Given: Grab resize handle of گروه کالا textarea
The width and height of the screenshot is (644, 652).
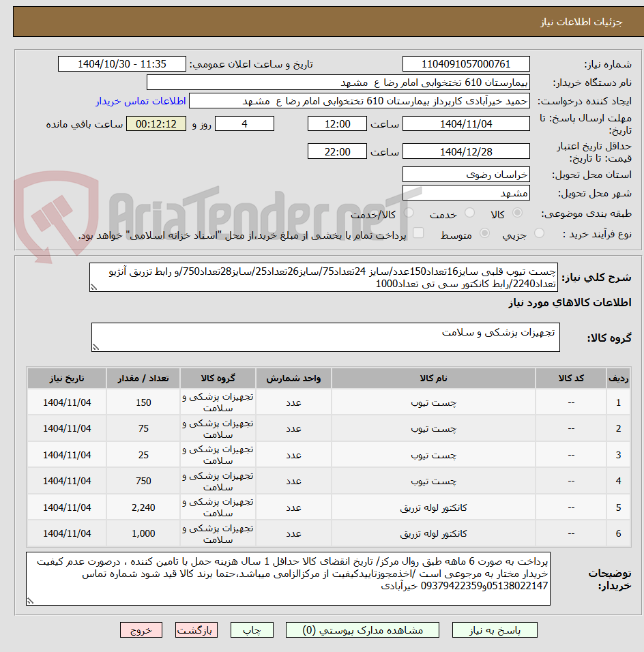Looking at the screenshot, I should (x=96, y=347).
